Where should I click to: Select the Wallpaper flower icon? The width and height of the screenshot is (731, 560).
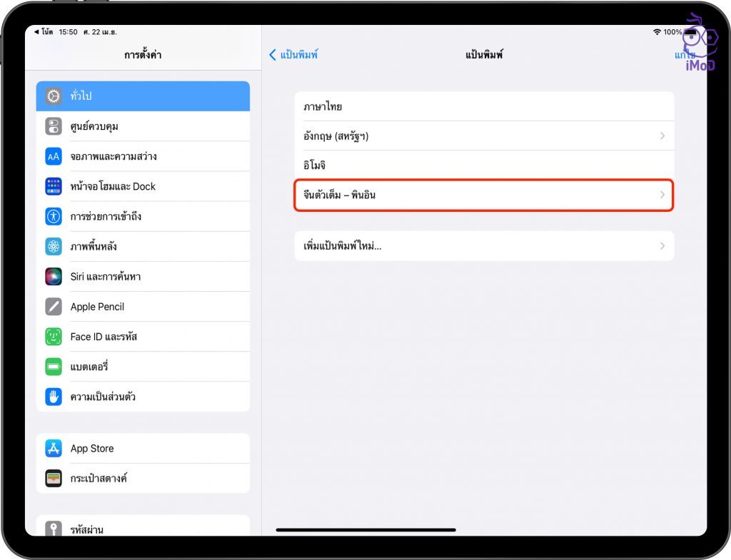(x=53, y=246)
